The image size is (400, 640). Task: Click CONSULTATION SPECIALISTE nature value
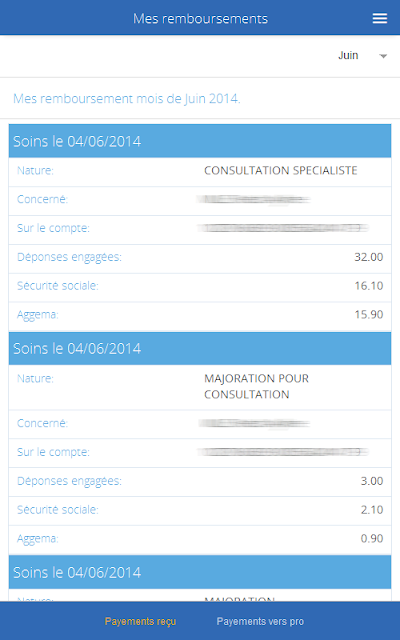[281, 171]
